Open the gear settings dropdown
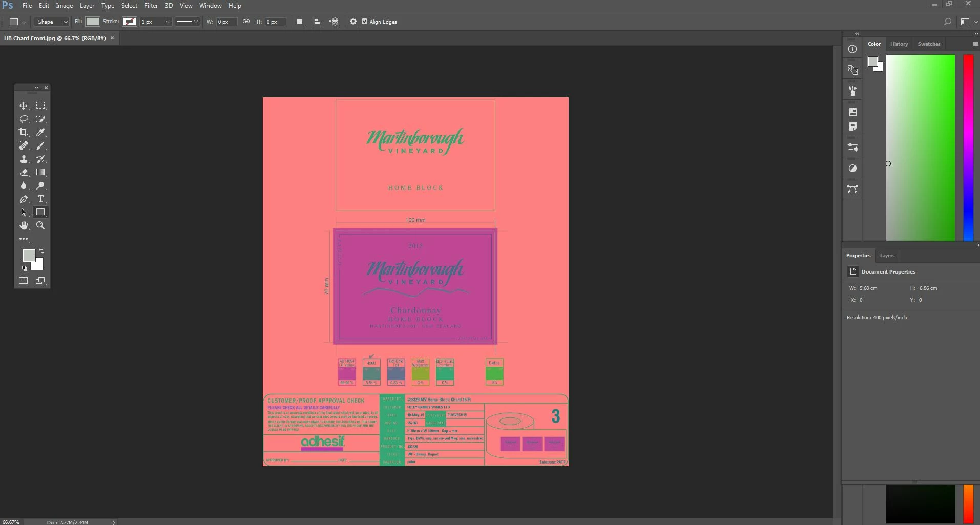 [x=353, y=22]
